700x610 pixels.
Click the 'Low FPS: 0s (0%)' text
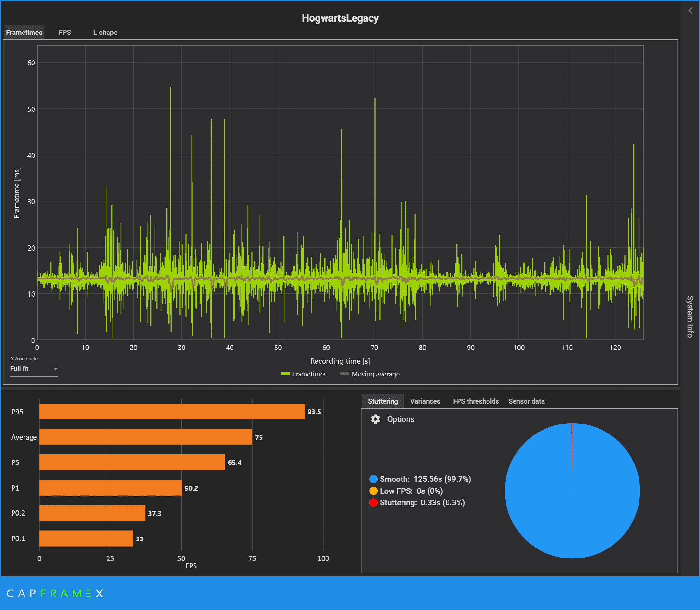coord(411,491)
